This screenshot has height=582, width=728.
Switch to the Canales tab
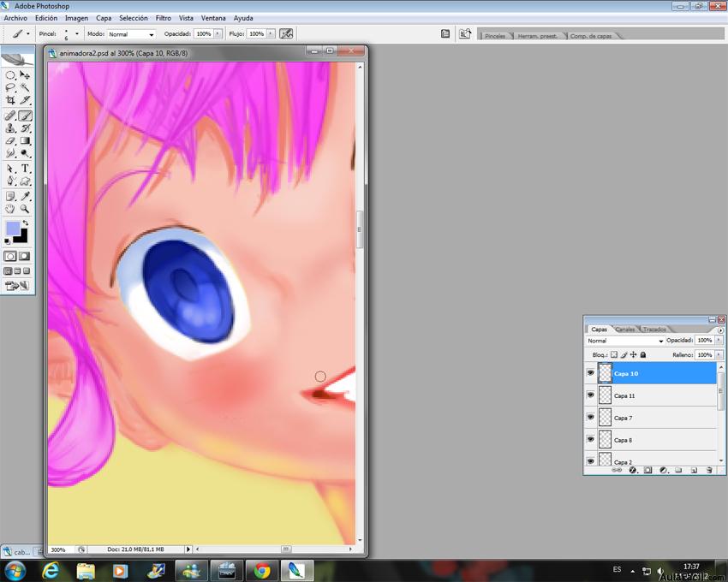625,329
